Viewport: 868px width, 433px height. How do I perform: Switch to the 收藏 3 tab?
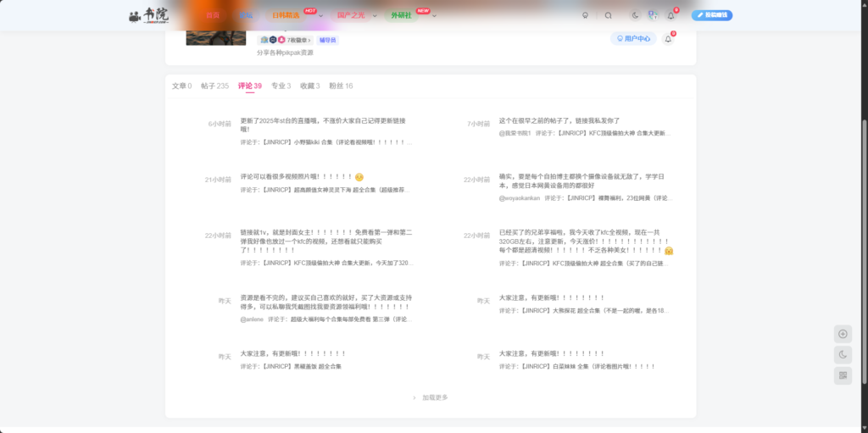(x=310, y=86)
